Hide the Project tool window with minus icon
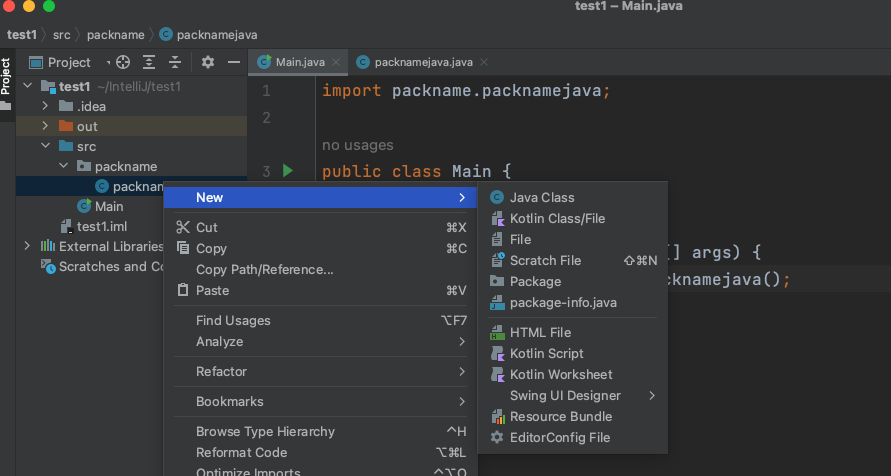The width and height of the screenshot is (891, 476). (234, 62)
